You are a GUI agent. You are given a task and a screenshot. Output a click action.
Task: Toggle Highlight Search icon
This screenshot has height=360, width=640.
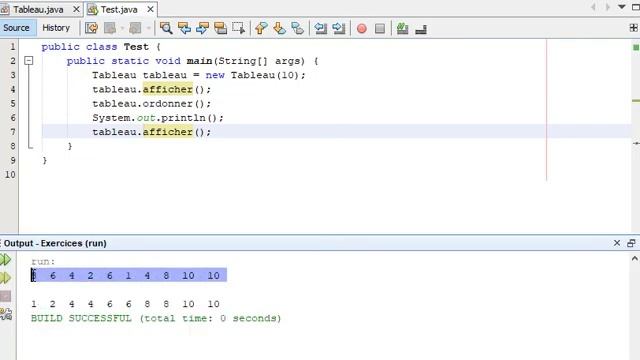pos(220,28)
